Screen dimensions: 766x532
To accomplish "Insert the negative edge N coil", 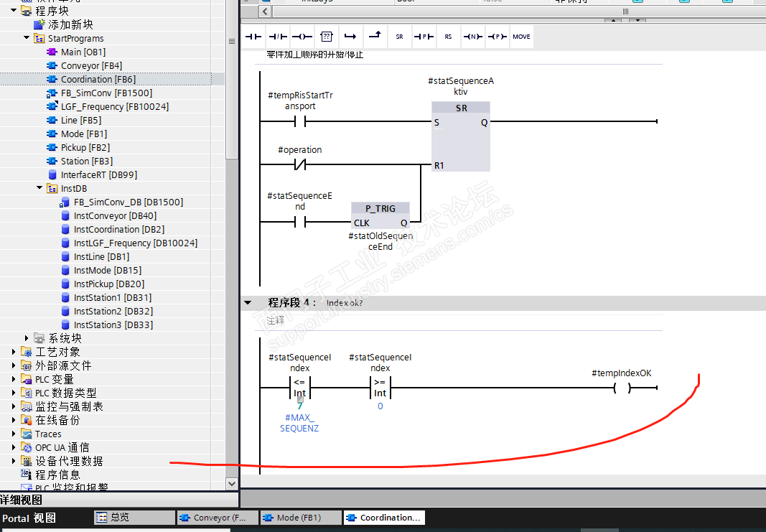I will click(x=473, y=37).
